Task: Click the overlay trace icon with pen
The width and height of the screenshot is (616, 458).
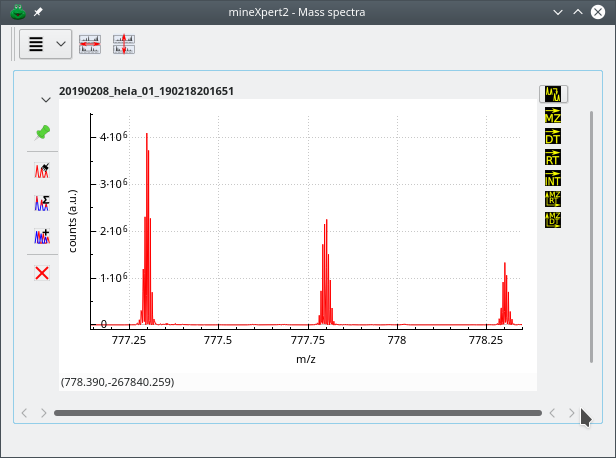Action: [42, 170]
